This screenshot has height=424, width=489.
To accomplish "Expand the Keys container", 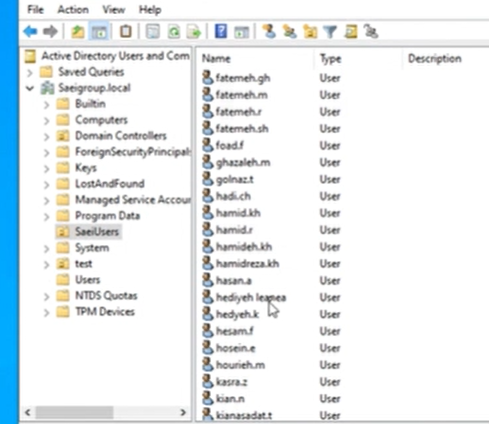I will pos(46,169).
